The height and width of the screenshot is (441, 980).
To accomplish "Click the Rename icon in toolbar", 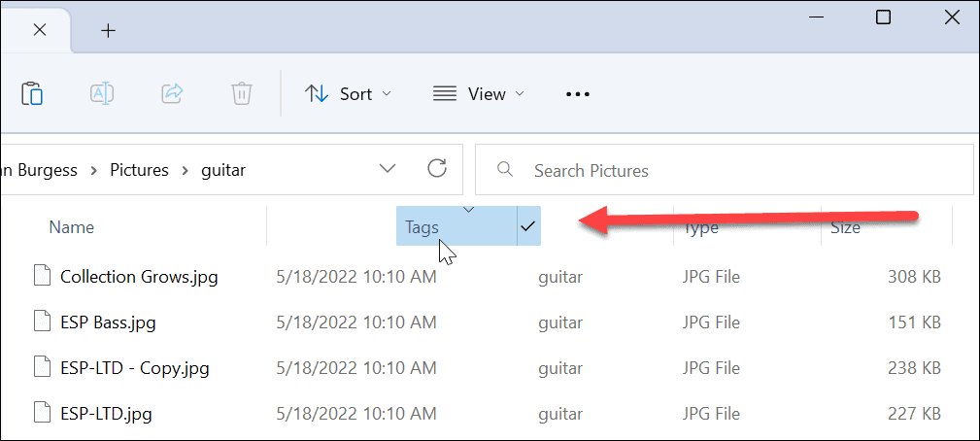I will tap(102, 93).
